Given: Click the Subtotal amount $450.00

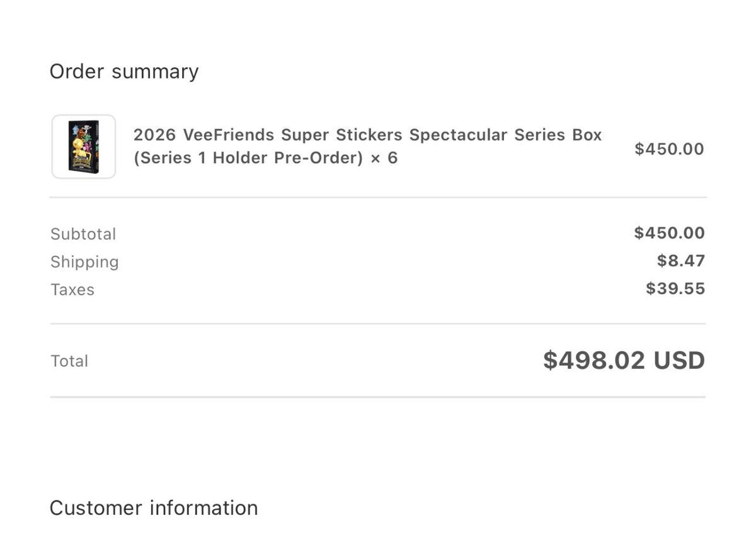Looking at the screenshot, I should [669, 233].
